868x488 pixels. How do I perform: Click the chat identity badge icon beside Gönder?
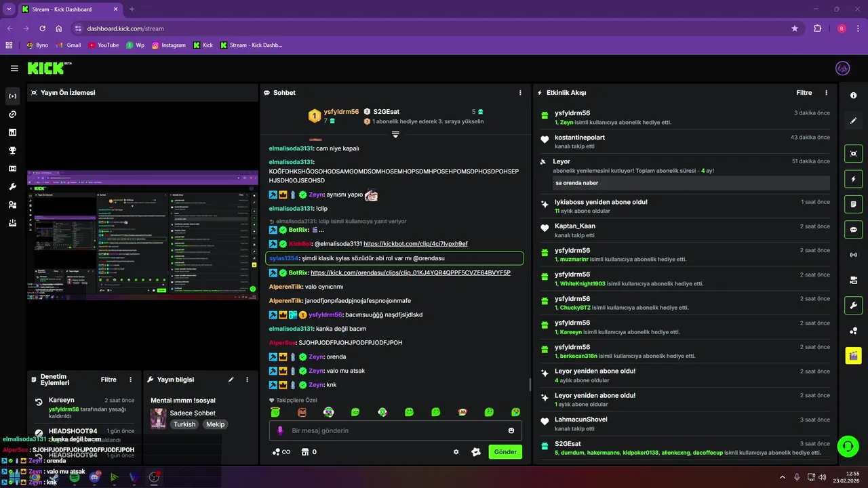tap(476, 452)
